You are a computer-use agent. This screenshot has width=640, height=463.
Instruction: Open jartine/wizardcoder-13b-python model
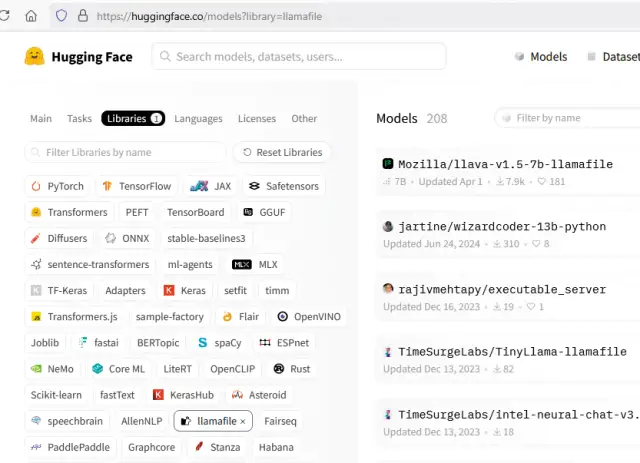(x=502, y=227)
